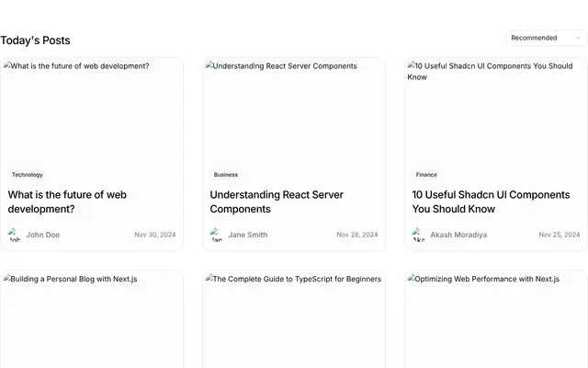The height and width of the screenshot is (368, 588).
Task: Select the Business category badge
Action: tap(225, 175)
